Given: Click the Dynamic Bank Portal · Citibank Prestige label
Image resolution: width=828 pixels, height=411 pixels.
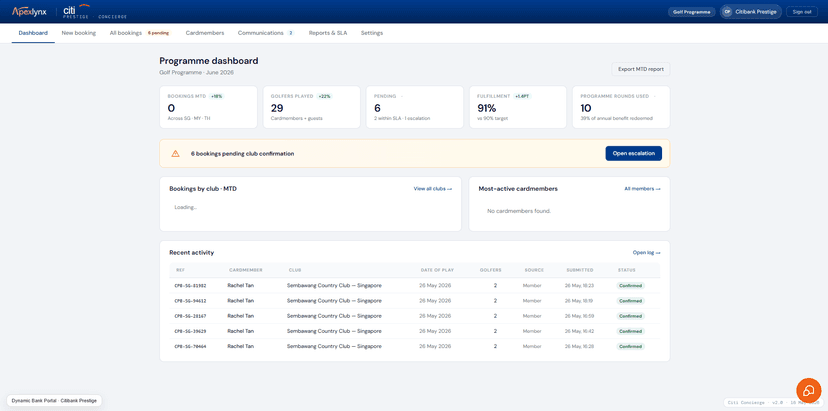Looking at the screenshot, I should 54,401.
